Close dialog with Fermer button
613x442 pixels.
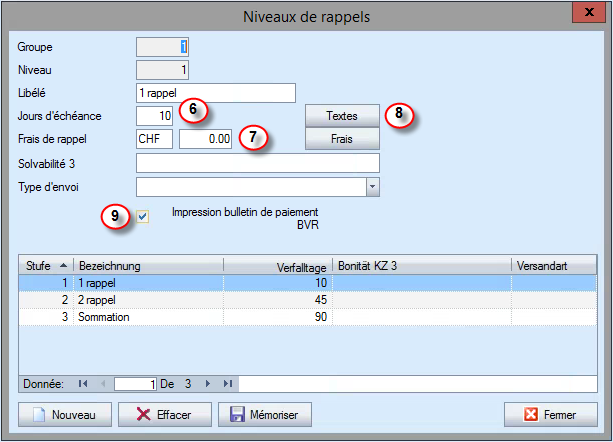[x=550, y=415]
